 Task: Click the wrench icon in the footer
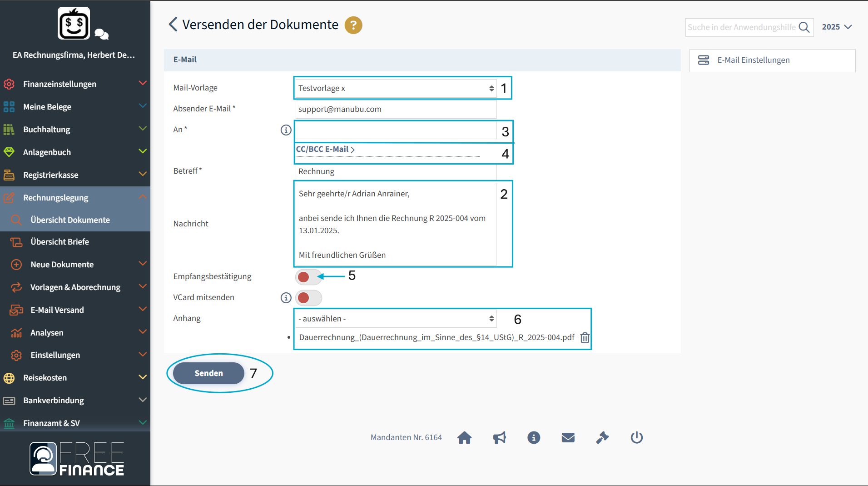[603, 437]
